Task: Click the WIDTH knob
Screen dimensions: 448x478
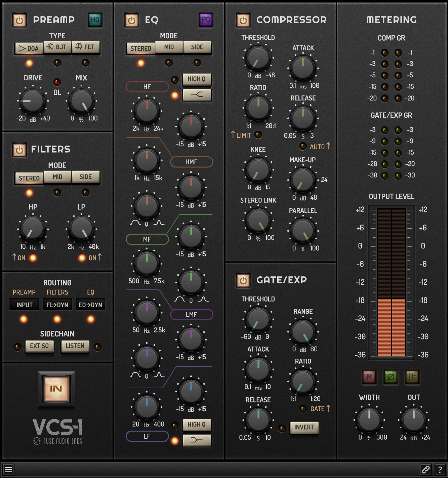Action: point(369,420)
